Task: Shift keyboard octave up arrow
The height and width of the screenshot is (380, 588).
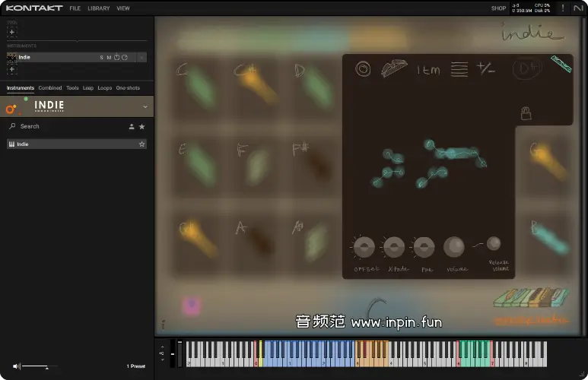Action: pyautogui.click(x=162, y=347)
